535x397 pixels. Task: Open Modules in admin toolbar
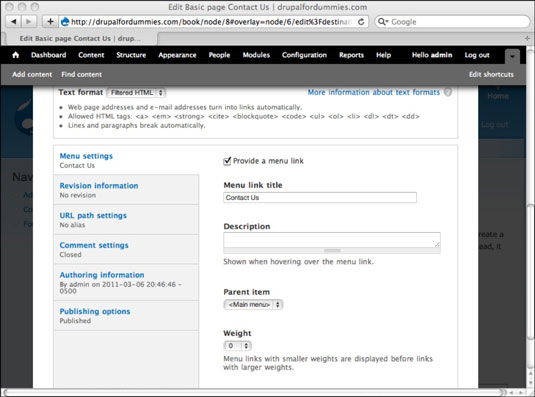(x=256, y=55)
